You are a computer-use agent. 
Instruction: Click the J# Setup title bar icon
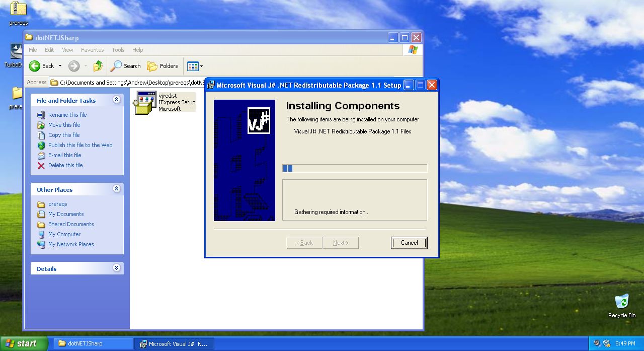pos(211,85)
